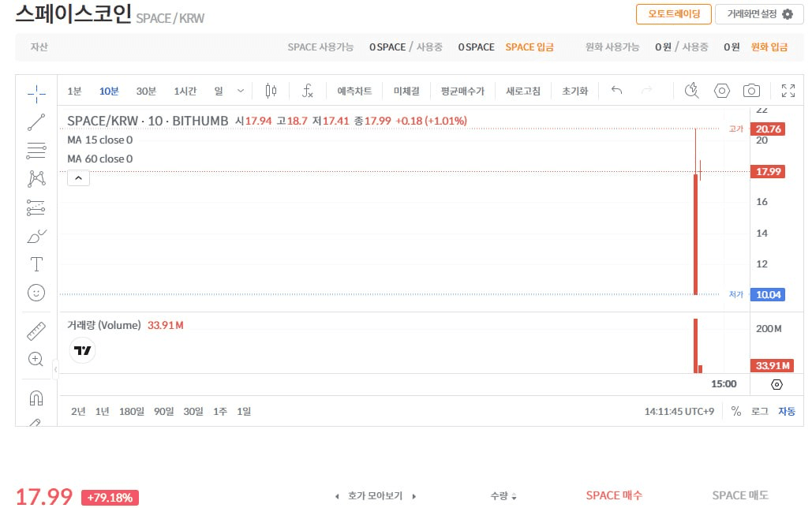Image resolution: width=812 pixels, height=508 pixels.
Task: Toggle 로그 logarithmic scale
Action: point(760,411)
